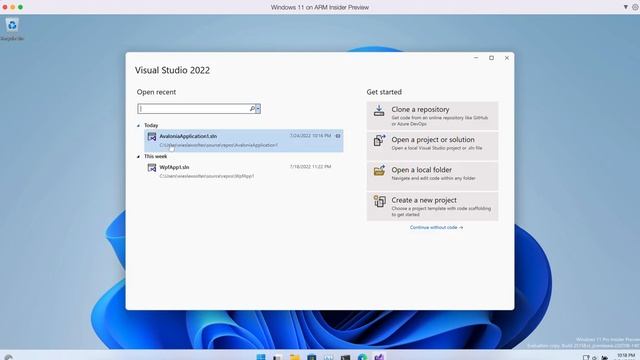Click the Open a local folder icon

coord(379,171)
